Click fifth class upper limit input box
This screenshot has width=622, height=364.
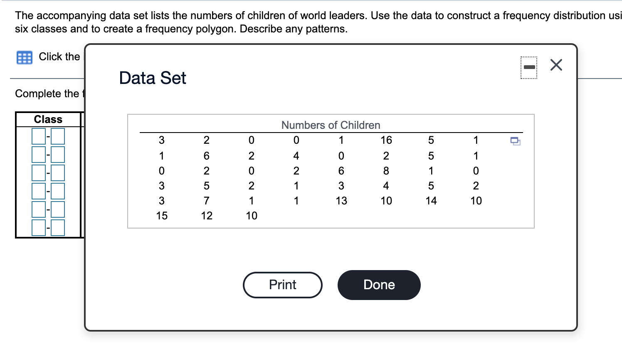(x=58, y=209)
